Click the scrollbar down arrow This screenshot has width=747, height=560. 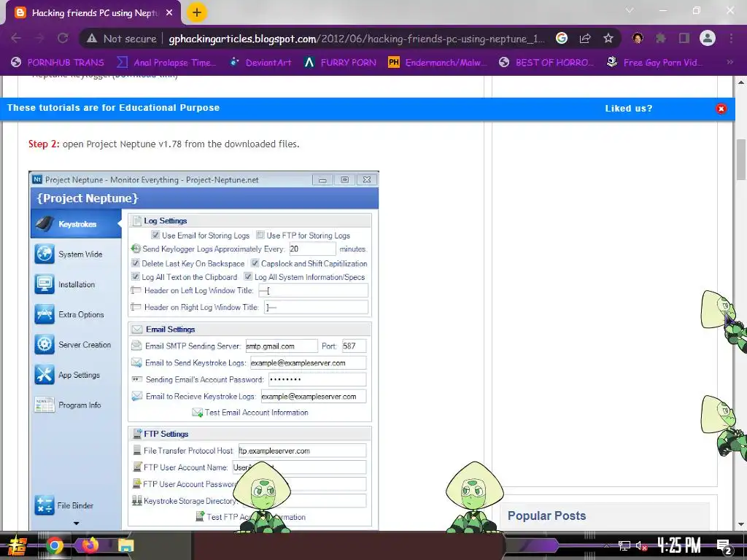(741, 525)
